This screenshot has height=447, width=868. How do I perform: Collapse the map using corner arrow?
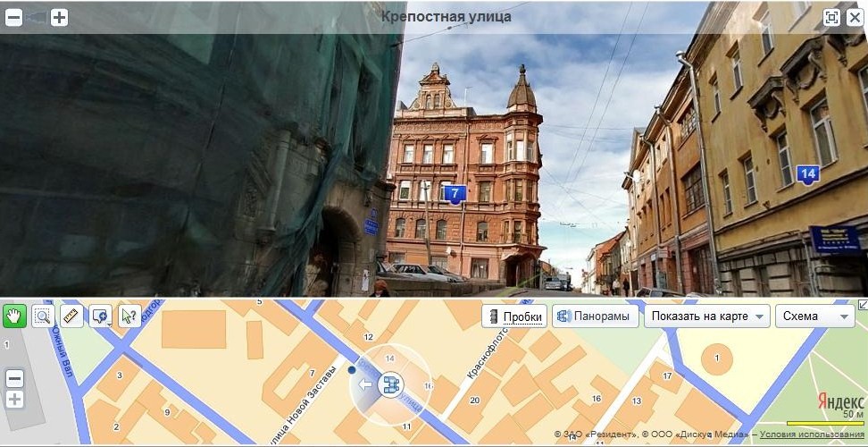pos(862,305)
